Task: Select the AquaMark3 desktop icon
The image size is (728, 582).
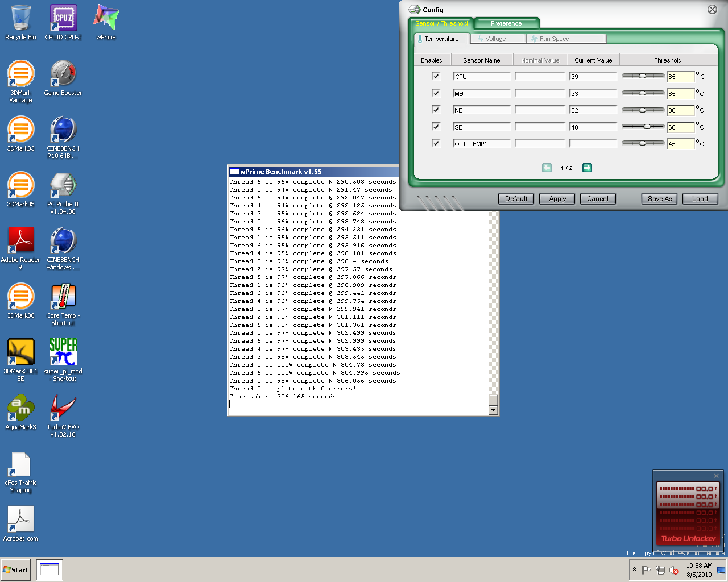Action: (x=20, y=413)
